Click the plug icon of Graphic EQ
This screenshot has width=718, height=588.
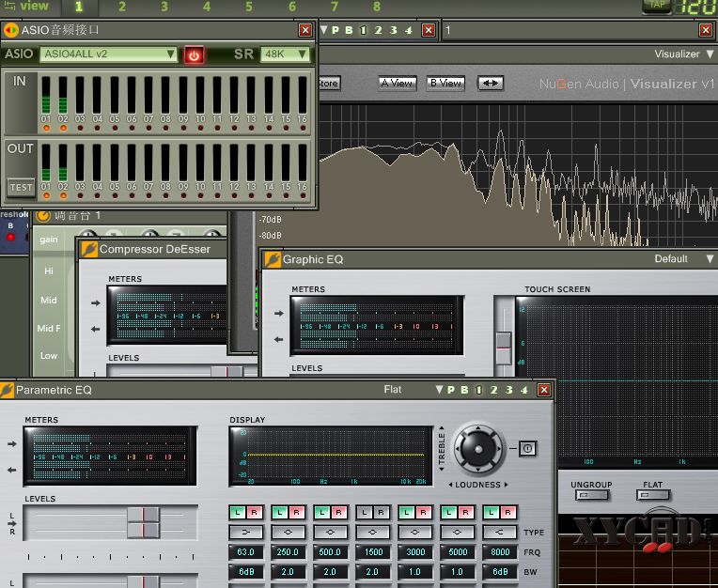tap(273, 259)
